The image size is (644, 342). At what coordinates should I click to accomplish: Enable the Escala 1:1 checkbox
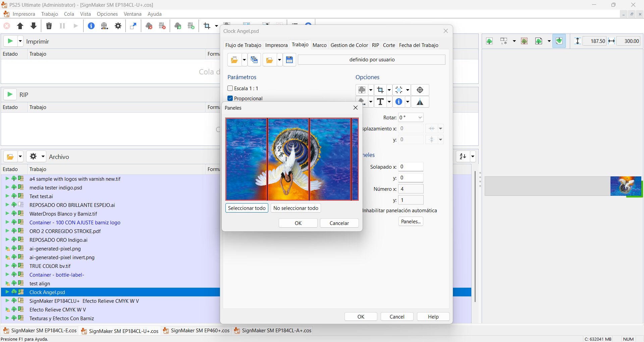(230, 88)
